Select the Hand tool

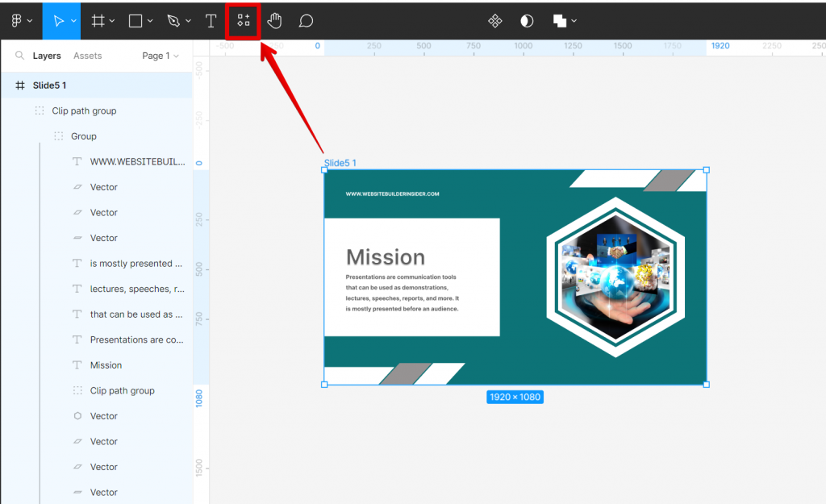[x=274, y=20]
